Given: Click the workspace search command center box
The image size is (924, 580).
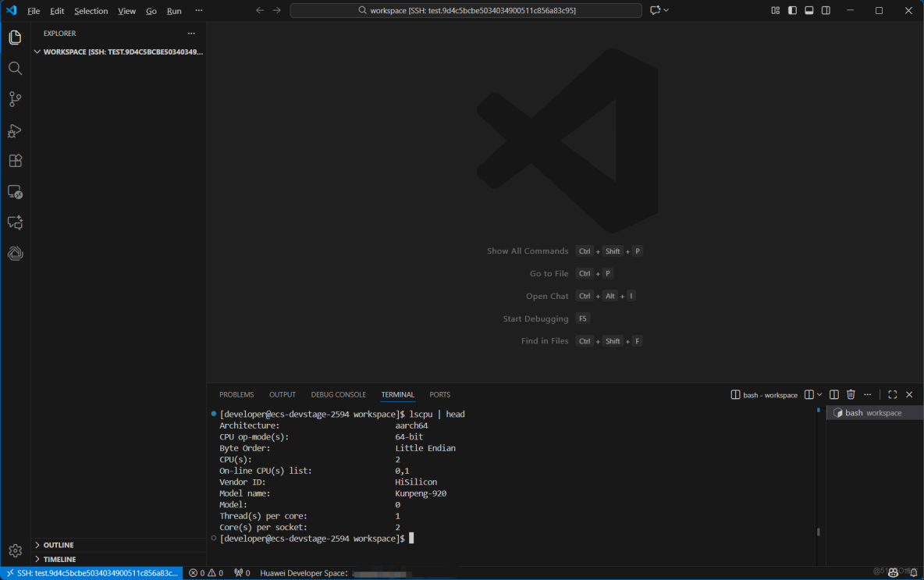Looking at the screenshot, I should [466, 10].
